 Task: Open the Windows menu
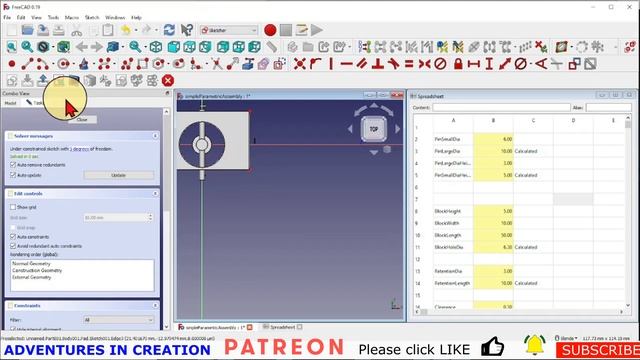coord(115,18)
